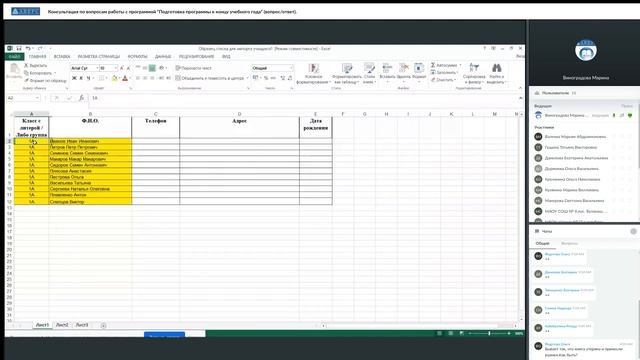This screenshot has height=360, width=640.
Task: Increase font size with the larger A icon
Action: click(x=122, y=68)
